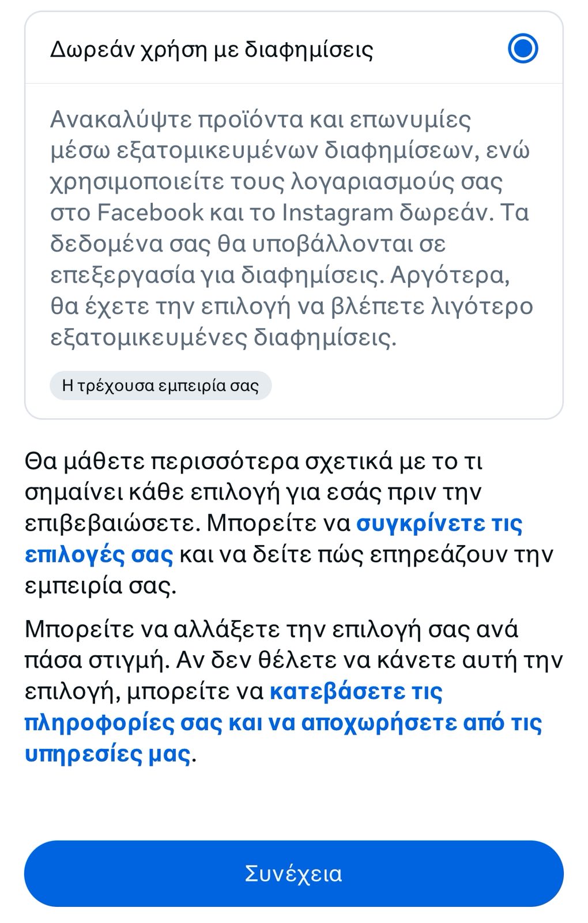Click the paragraph starting 'Μπορείτε να αλλάξετε'
588x923 pixels.
293,691
